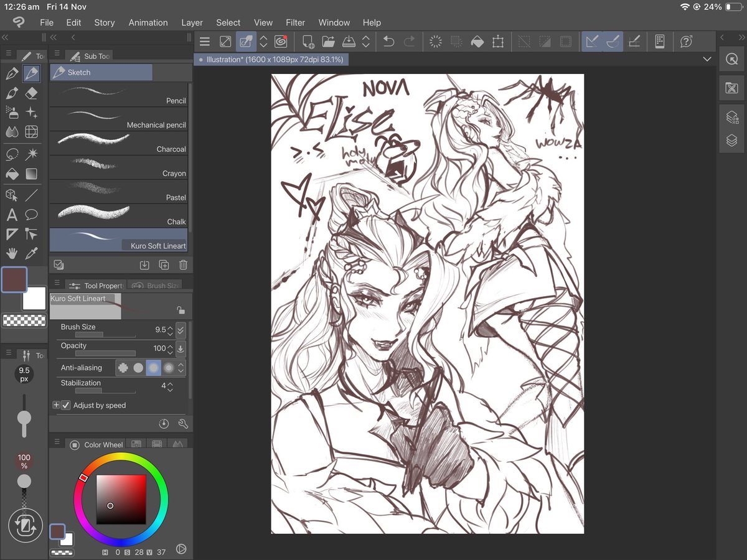
Task: Toggle the transparent color checkered swatch
Action: coord(24,321)
